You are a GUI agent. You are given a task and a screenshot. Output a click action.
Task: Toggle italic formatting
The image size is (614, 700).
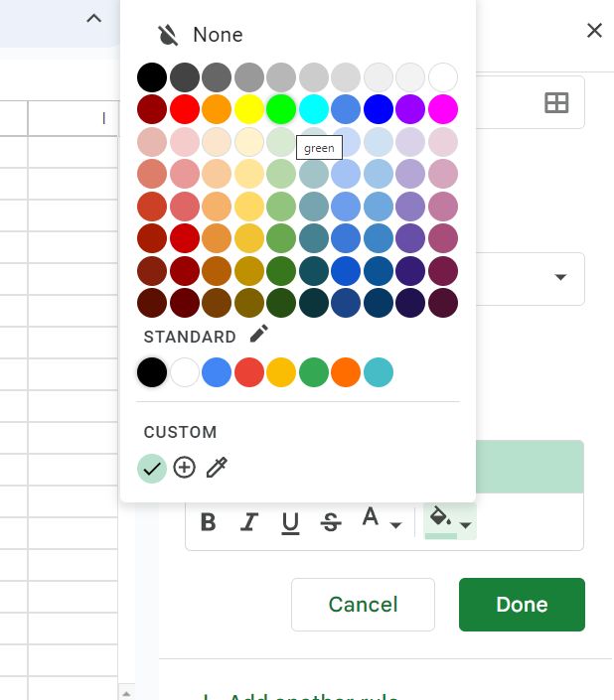pos(249,521)
